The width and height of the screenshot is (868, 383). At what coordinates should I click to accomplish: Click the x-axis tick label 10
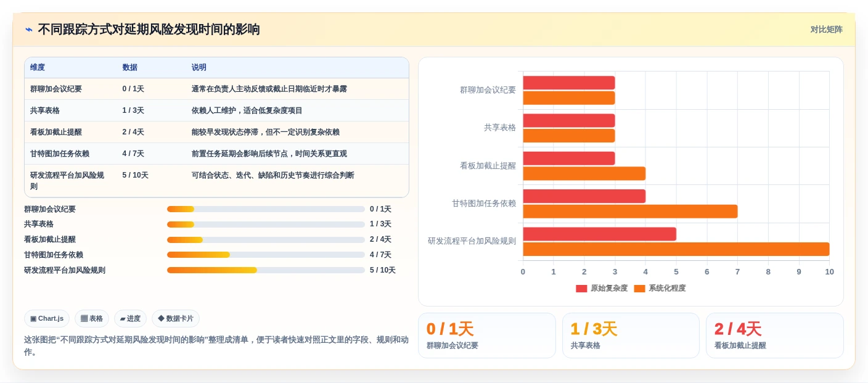pyautogui.click(x=829, y=272)
